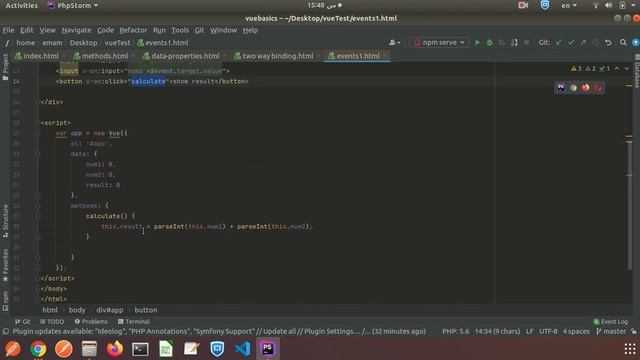Toggle read-only lock icon in status bar

pos(633,331)
